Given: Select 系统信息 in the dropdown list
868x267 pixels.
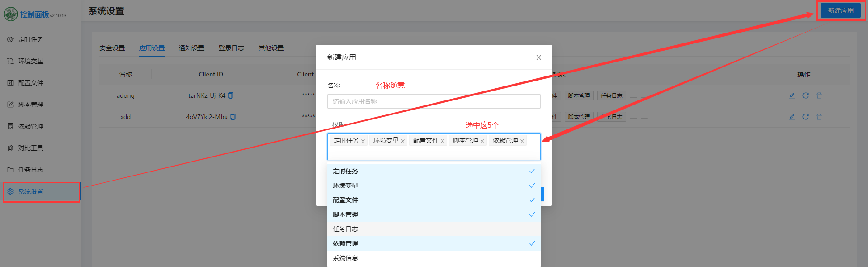Looking at the screenshot, I should coord(434,258).
